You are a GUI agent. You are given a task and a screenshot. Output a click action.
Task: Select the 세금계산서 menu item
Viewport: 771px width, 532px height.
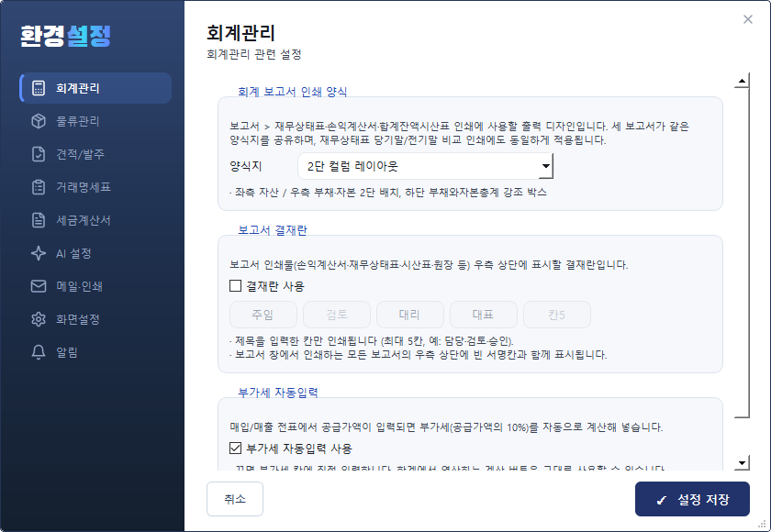tap(95, 220)
